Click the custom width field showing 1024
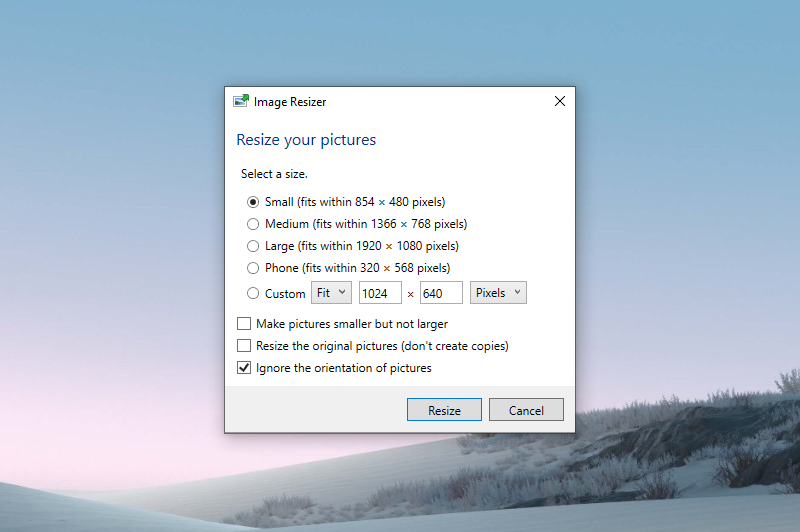 tap(380, 293)
